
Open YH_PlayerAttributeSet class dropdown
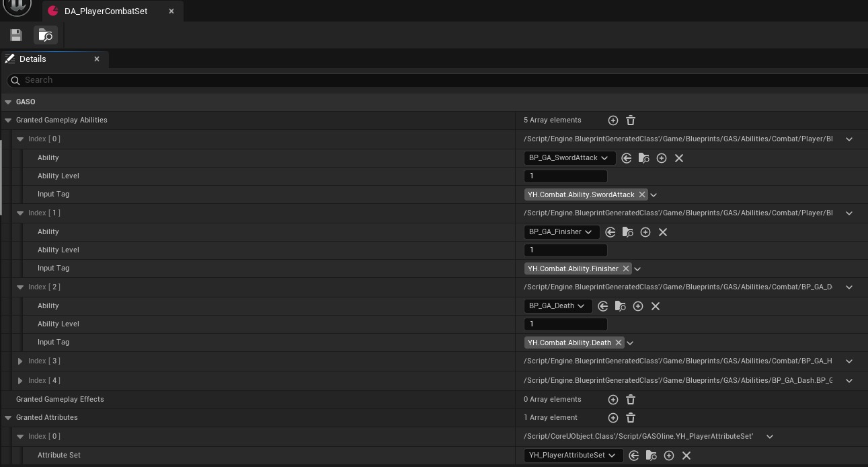tap(573, 456)
